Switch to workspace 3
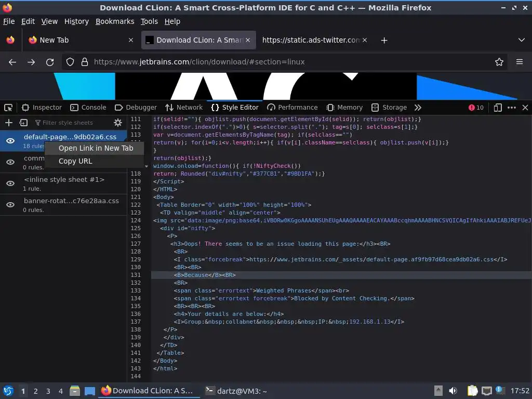 coord(48,391)
